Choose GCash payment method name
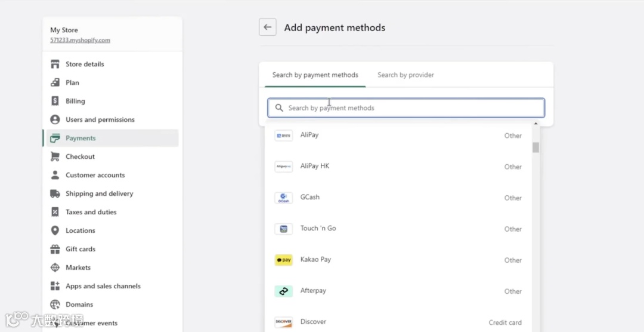 coord(309,197)
